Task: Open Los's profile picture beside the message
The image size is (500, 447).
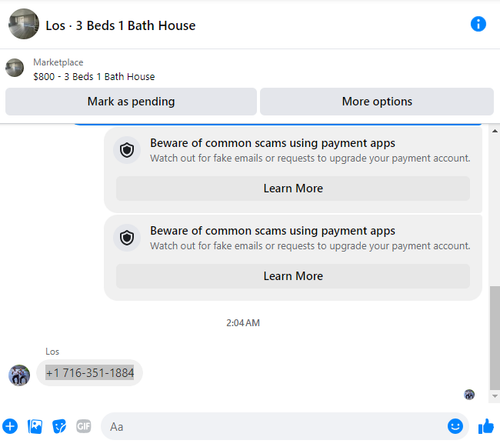Action: [x=19, y=375]
